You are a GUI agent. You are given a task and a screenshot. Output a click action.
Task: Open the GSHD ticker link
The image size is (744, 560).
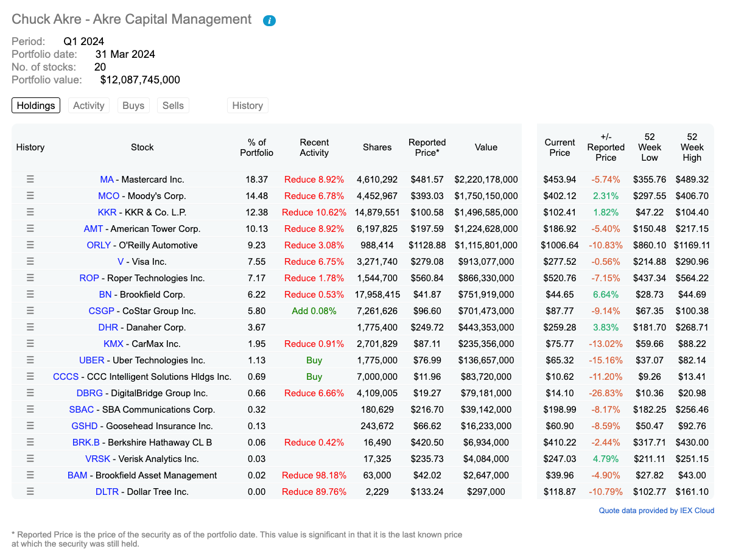pos(85,426)
